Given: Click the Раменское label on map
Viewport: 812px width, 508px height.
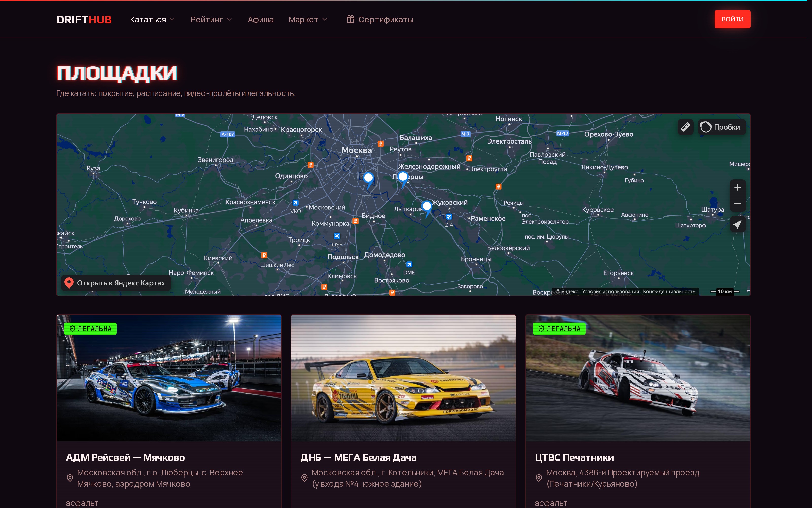Looking at the screenshot, I should 488,218.
